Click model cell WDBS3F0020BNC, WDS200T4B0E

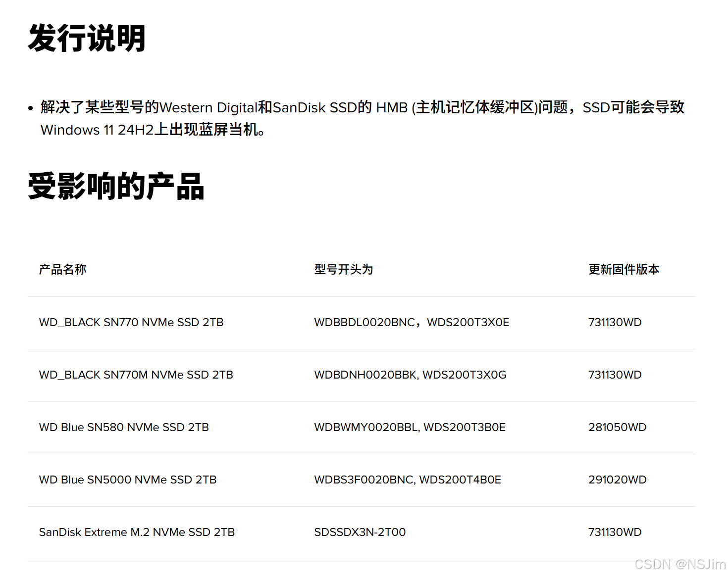[408, 480]
